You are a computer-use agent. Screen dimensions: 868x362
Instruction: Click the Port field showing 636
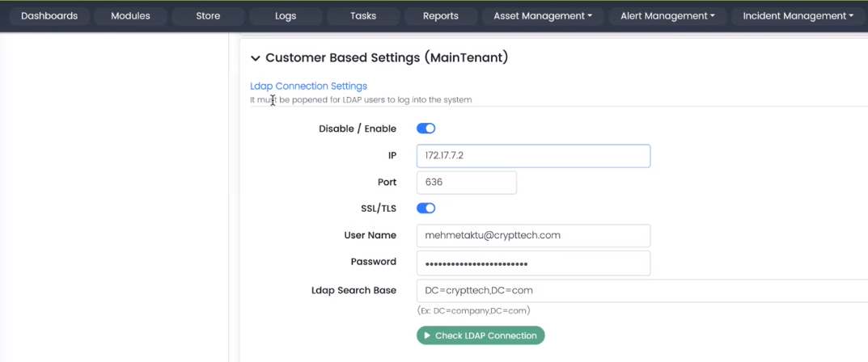(466, 183)
